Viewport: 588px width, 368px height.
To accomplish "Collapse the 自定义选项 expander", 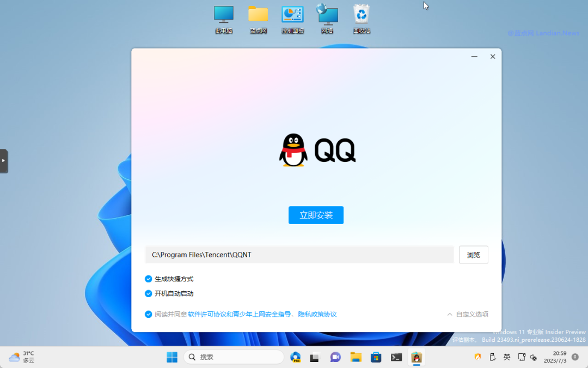I will tap(468, 314).
